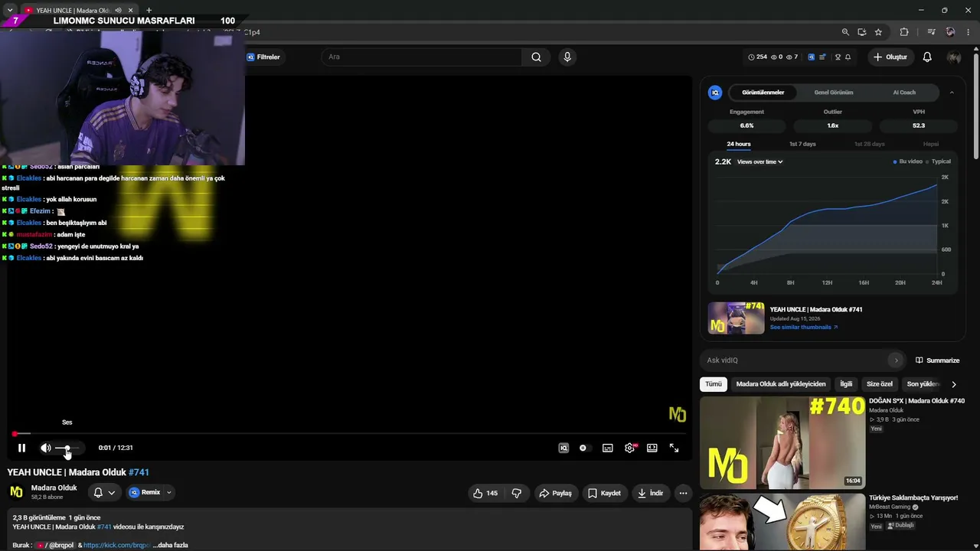The height and width of the screenshot is (551, 980).
Task: Open the Filtreler vidIQ filter button
Action: pos(263,57)
